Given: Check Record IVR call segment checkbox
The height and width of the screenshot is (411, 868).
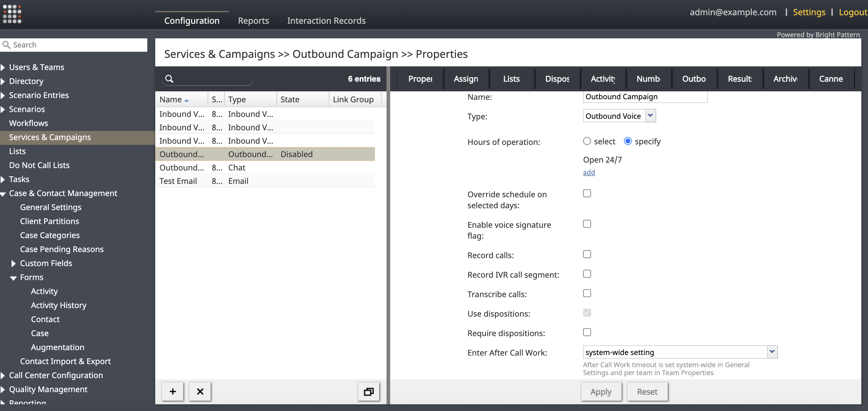Looking at the screenshot, I should tap(587, 273).
